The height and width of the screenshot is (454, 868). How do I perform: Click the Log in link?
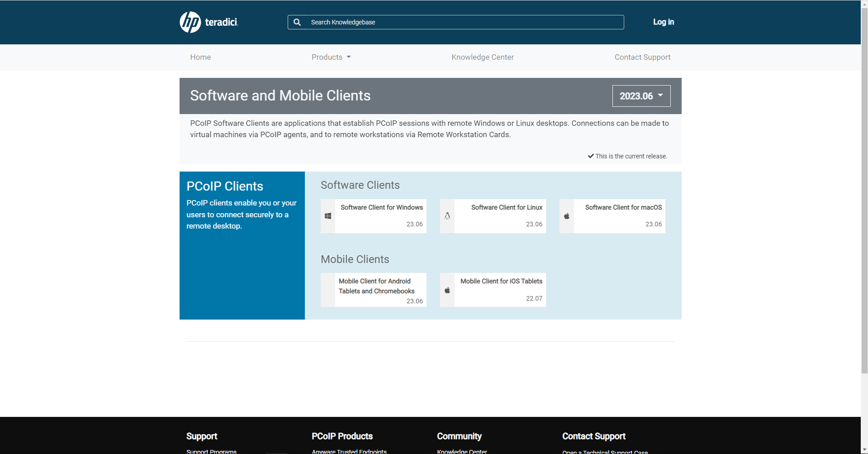point(663,22)
